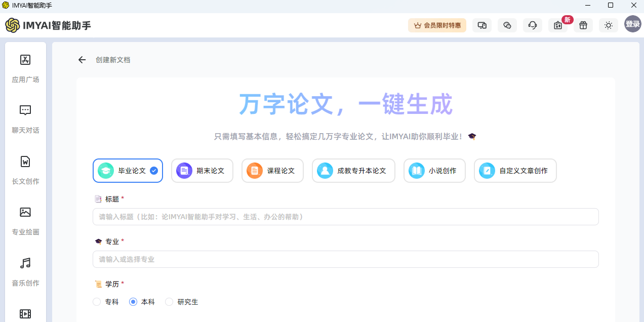This screenshot has width=644, height=322.
Task: Select the 小说创作 document type
Action: click(434, 171)
